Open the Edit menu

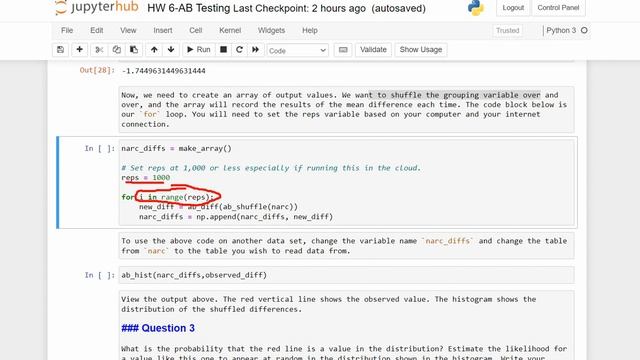tap(97, 31)
